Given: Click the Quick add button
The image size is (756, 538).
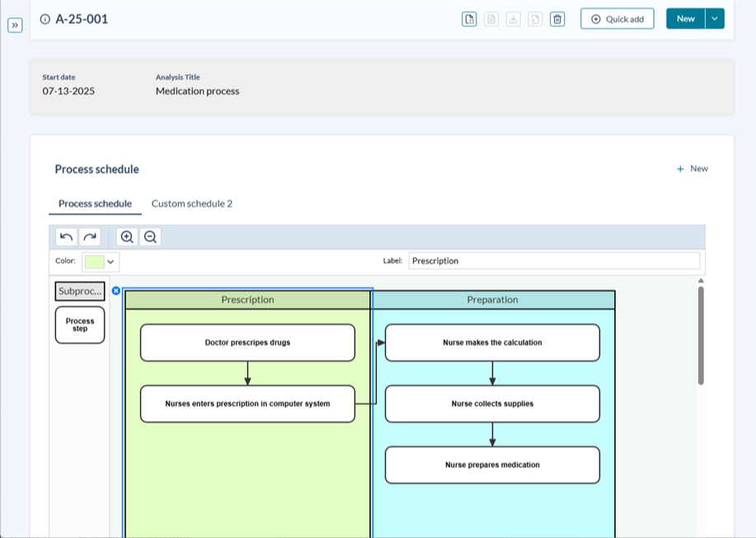Looking at the screenshot, I should pos(617,19).
